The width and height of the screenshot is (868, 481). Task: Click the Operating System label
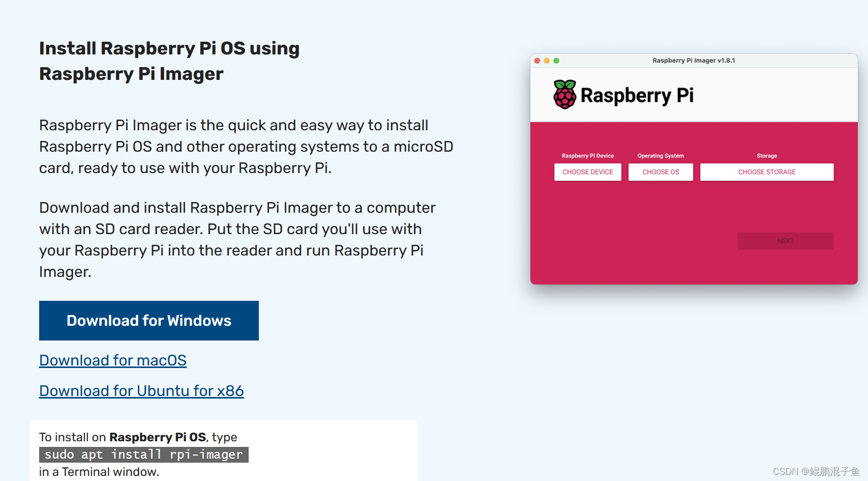pyautogui.click(x=661, y=156)
